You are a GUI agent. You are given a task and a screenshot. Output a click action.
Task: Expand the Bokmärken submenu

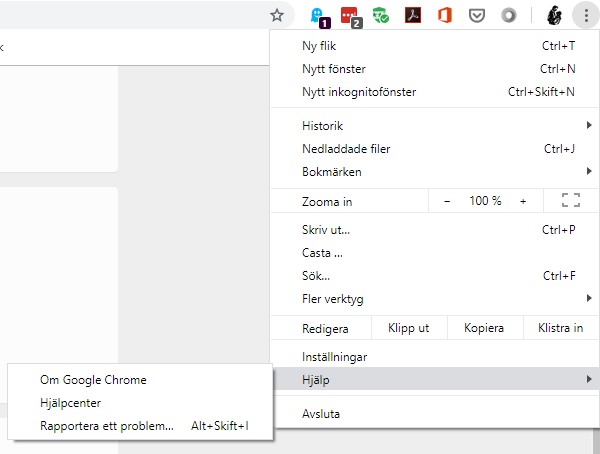(435, 171)
